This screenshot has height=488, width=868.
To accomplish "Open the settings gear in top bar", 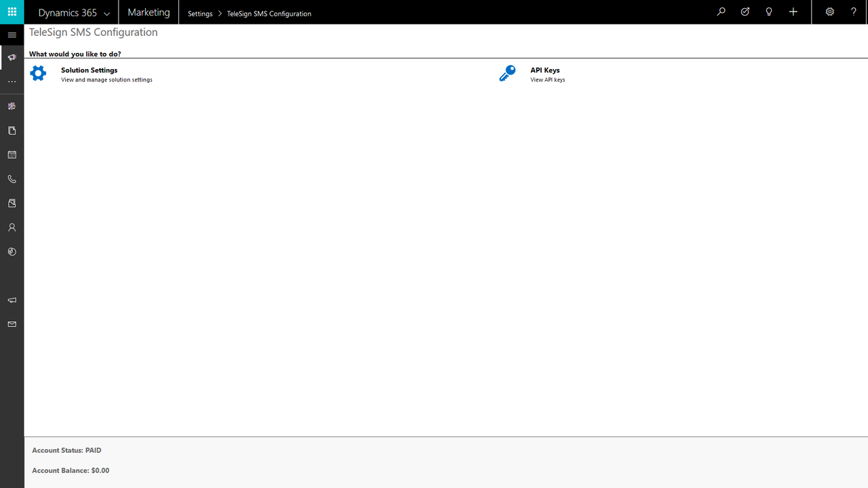I will [x=829, y=12].
